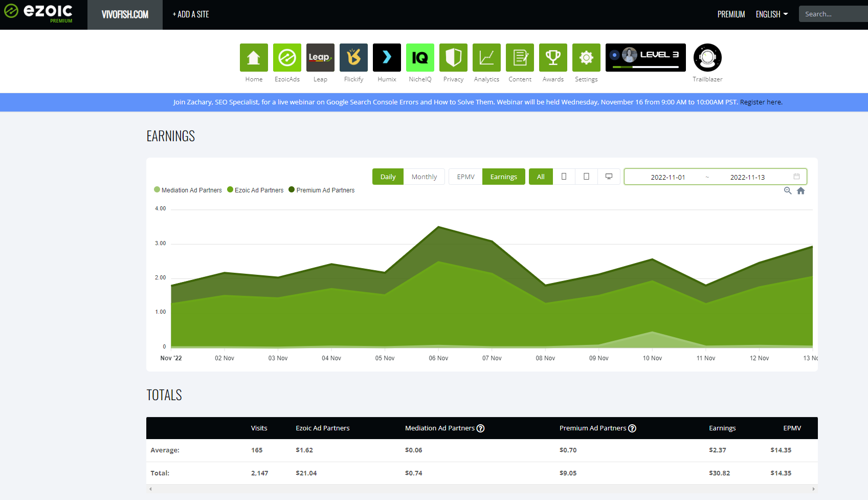The width and height of the screenshot is (868, 500).
Task: Click the Ezoic Premium logo
Action: pos(38,13)
